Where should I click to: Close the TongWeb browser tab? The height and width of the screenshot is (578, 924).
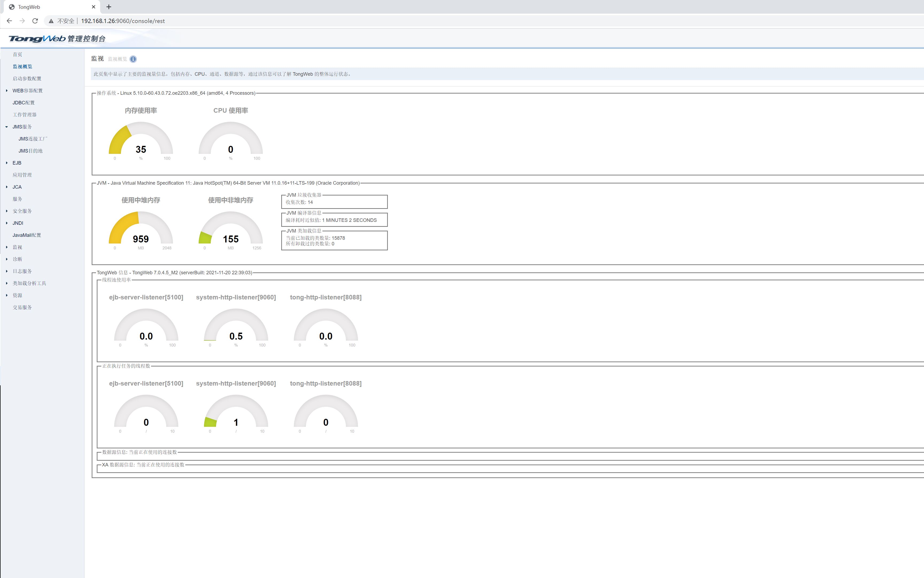94,7
